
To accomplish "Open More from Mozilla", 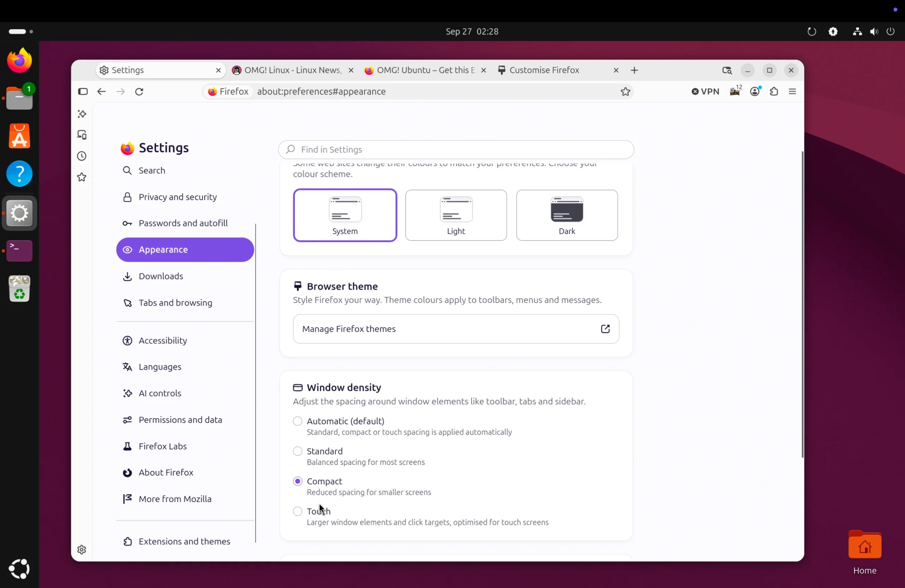I will pos(185,499).
